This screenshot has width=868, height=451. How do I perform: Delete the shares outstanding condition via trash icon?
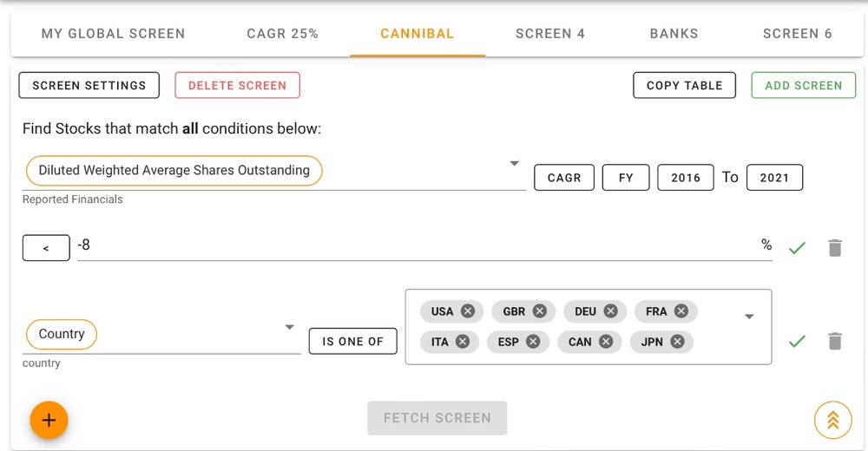(835, 247)
